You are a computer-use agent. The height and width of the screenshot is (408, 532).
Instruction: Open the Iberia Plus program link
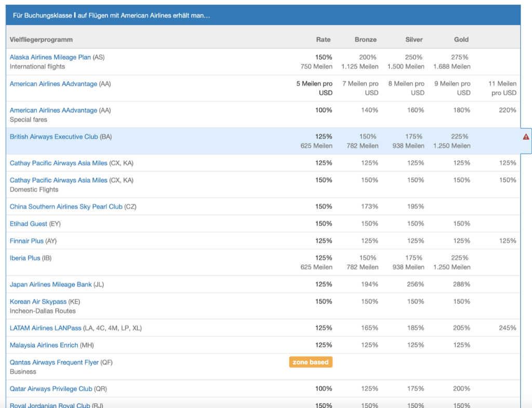coord(25,258)
